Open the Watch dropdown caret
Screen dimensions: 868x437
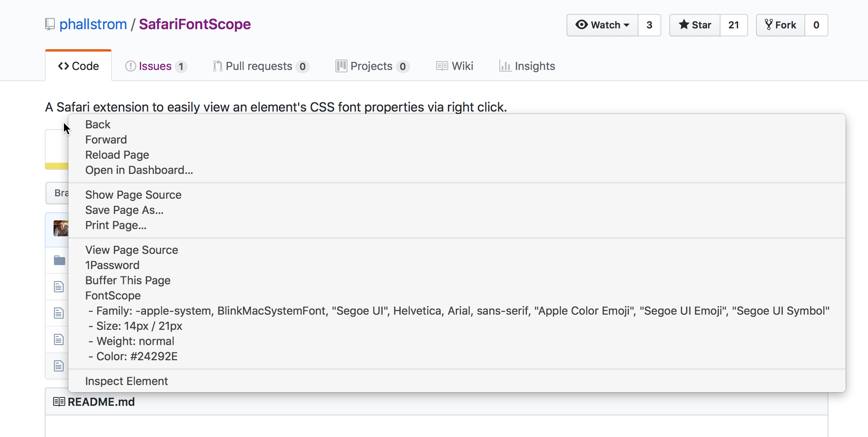click(627, 25)
